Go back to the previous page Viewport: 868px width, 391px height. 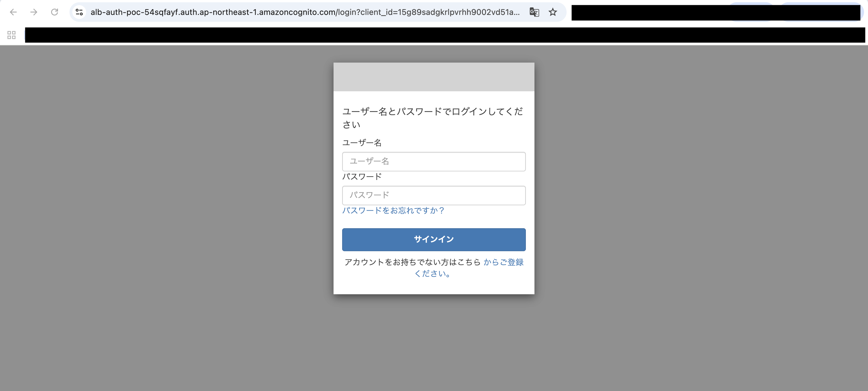coord(13,12)
